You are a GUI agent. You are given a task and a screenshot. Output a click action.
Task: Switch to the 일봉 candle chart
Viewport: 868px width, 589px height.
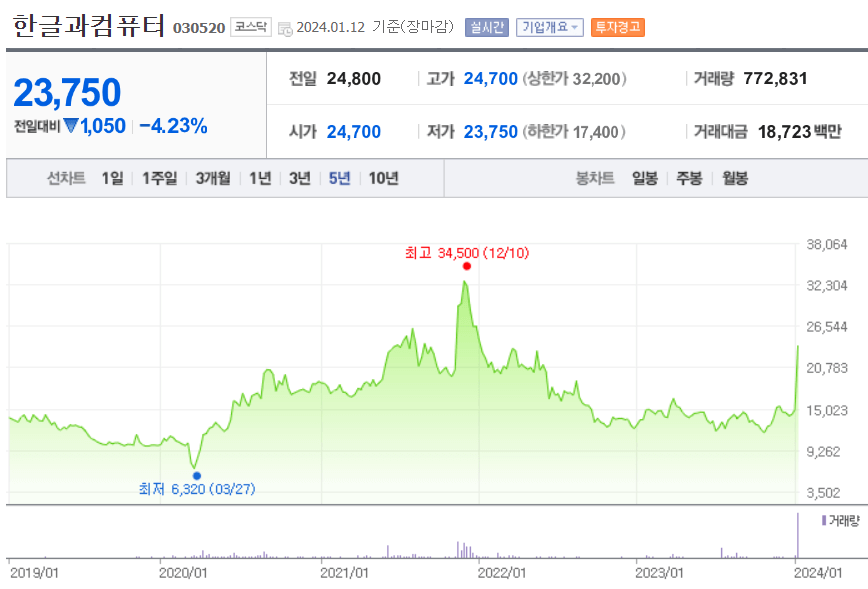645,178
